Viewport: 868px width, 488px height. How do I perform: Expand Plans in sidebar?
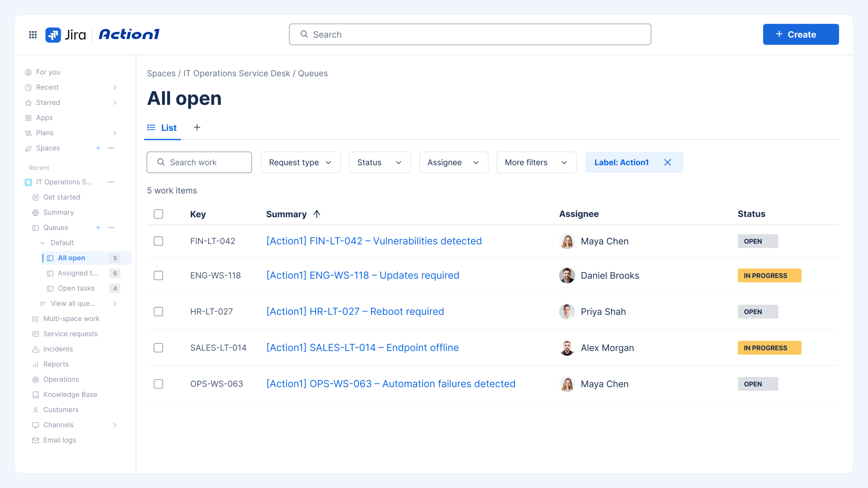(x=115, y=133)
